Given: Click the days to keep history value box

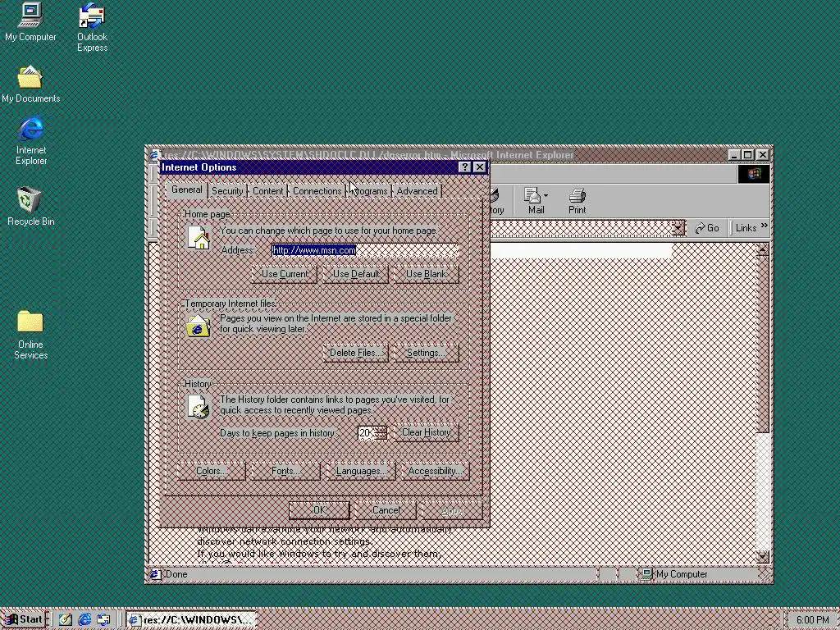Looking at the screenshot, I should pos(367,433).
